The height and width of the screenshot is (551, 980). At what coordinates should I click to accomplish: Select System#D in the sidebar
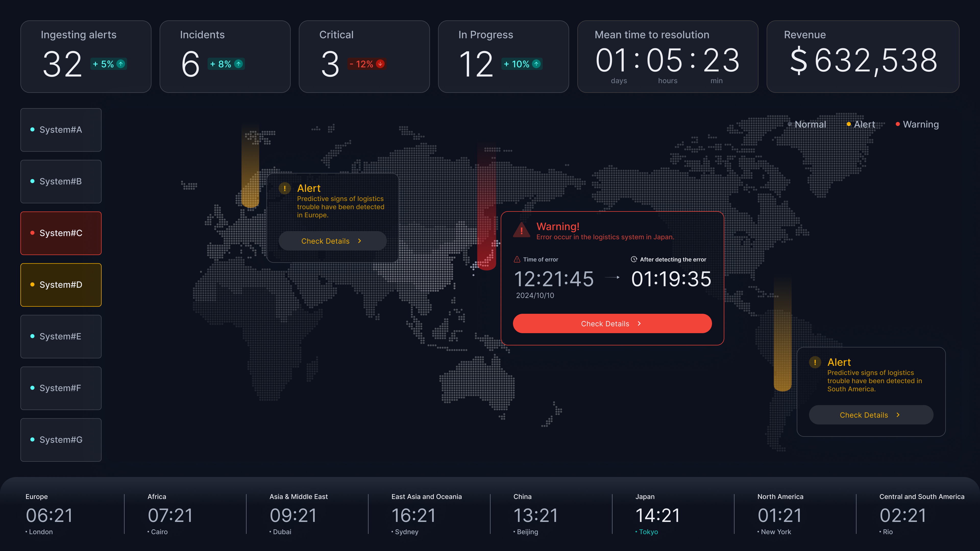pos(61,285)
